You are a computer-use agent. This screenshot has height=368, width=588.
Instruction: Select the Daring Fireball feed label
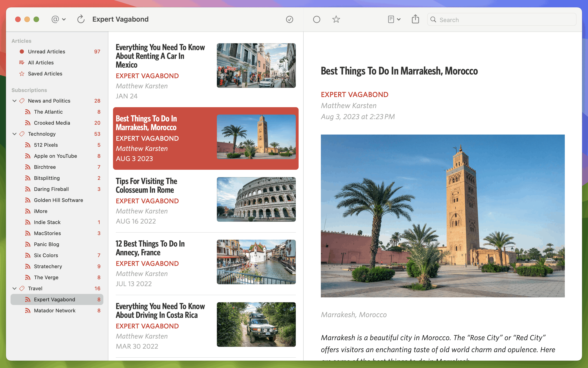pos(51,189)
